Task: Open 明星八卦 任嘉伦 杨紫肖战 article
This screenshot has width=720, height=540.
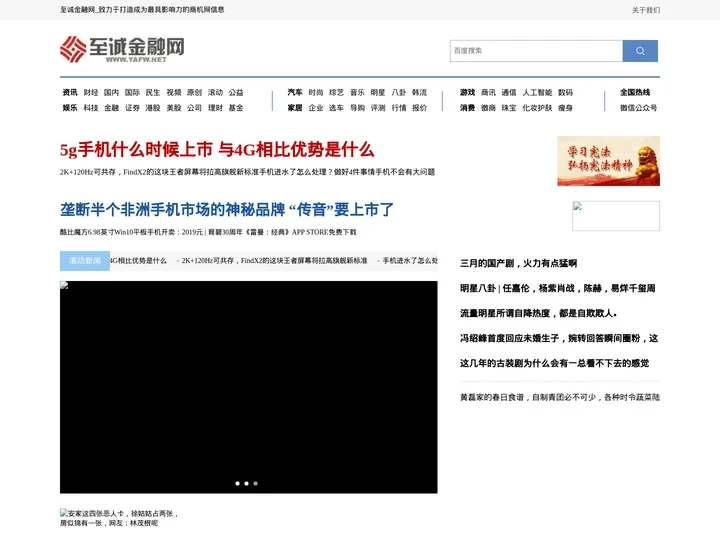Action: click(557, 288)
